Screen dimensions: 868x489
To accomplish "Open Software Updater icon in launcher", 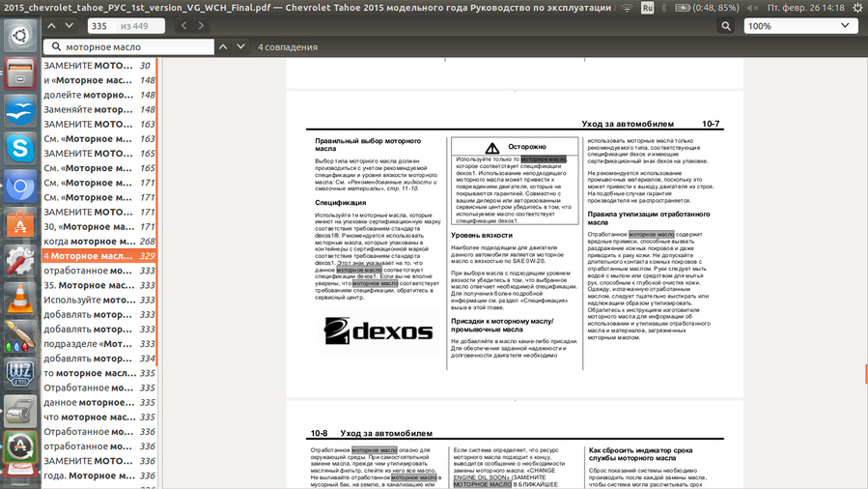I will pos(20,446).
